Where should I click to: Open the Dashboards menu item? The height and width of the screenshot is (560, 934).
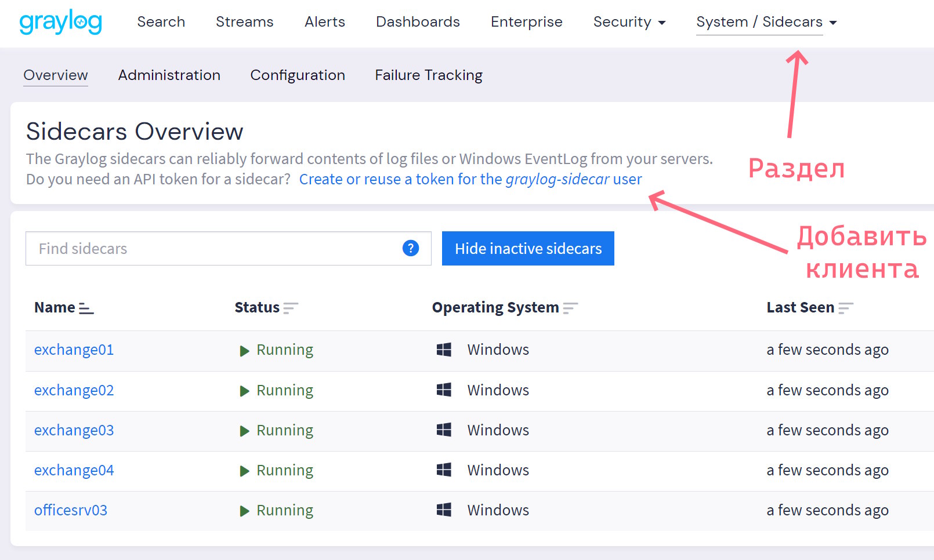418,22
